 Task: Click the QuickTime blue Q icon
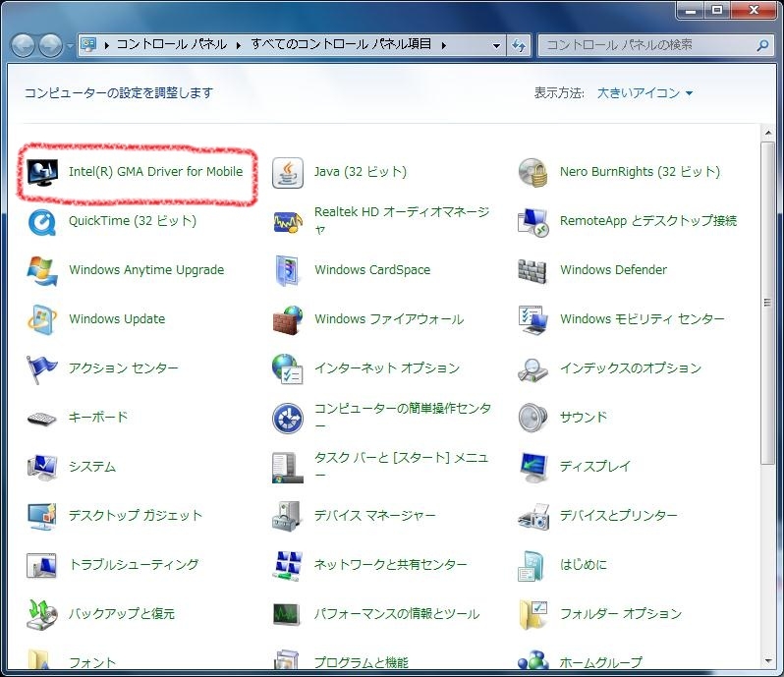click(x=42, y=222)
